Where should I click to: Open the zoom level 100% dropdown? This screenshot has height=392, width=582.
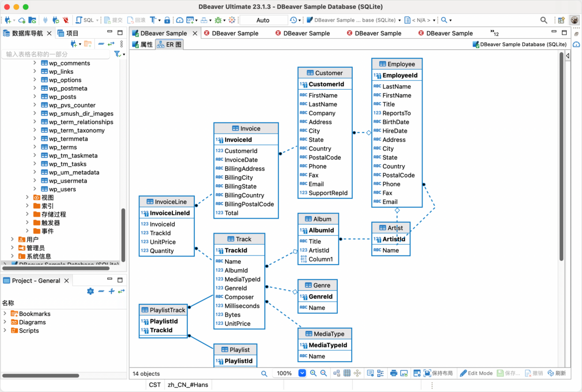(302, 373)
